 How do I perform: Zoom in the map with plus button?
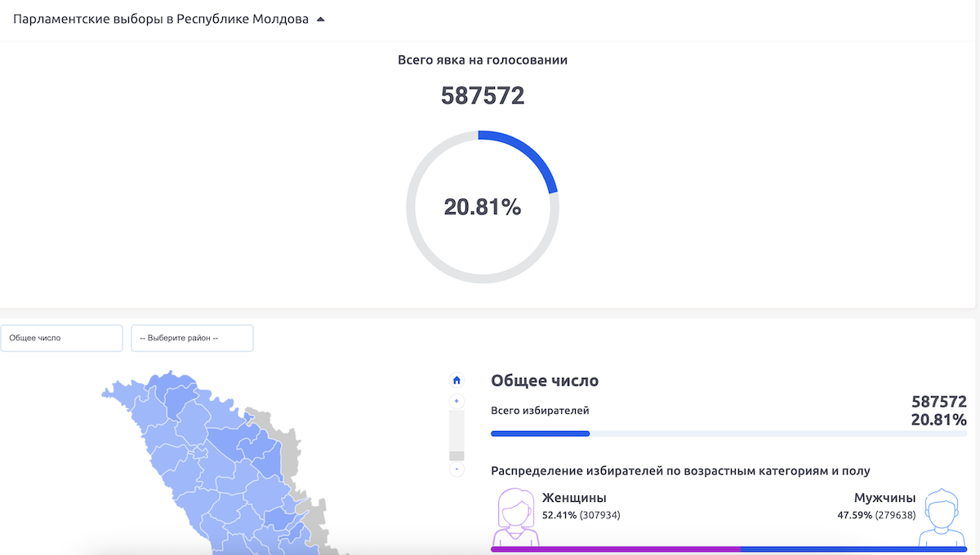pos(457,401)
